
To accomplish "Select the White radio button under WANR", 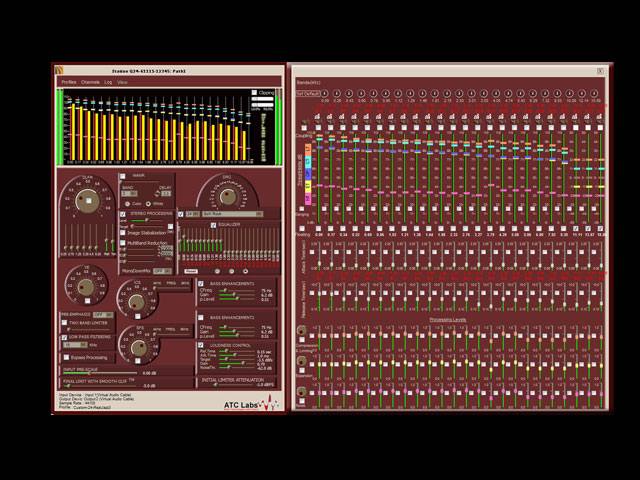I will click(148, 203).
